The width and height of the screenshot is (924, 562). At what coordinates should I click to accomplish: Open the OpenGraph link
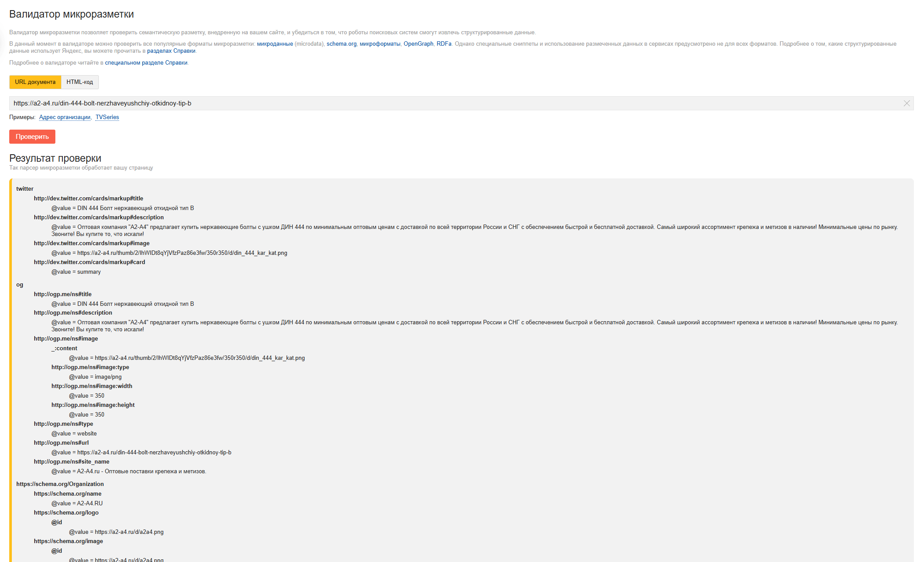pyautogui.click(x=418, y=44)
